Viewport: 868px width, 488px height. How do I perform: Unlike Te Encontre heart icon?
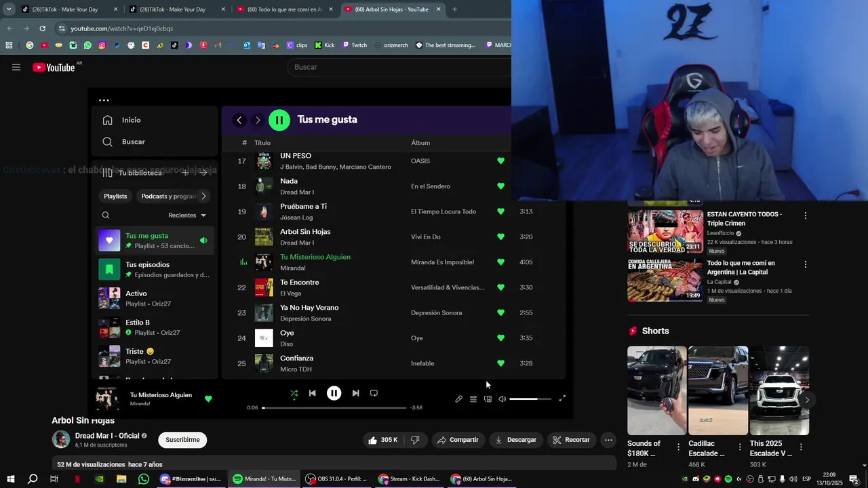point(500,287)
